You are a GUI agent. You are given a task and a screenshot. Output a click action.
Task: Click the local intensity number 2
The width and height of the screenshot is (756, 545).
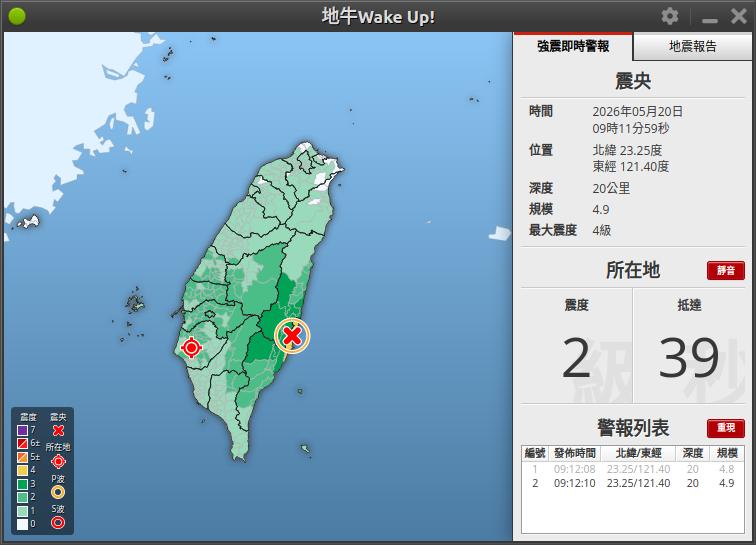coord(576,358)
